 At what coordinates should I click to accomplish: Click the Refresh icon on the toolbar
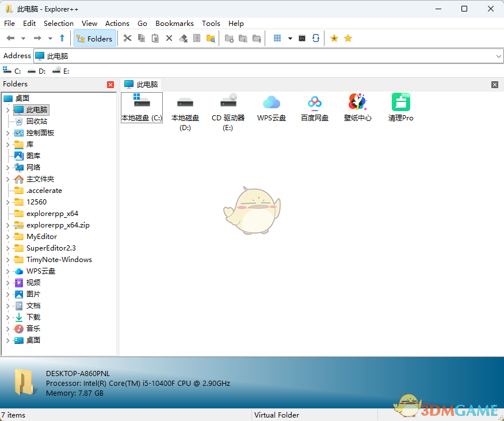[315, 38]
